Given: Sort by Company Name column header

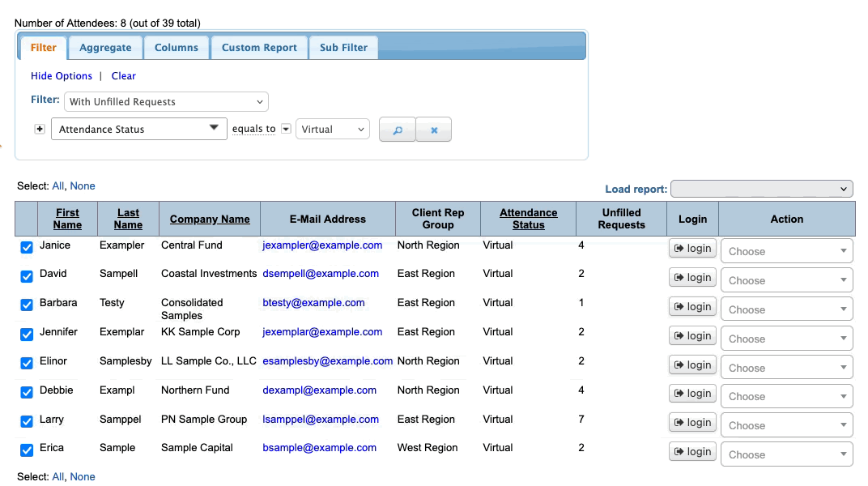Looking at the screenshot, I should pos(210,219).
